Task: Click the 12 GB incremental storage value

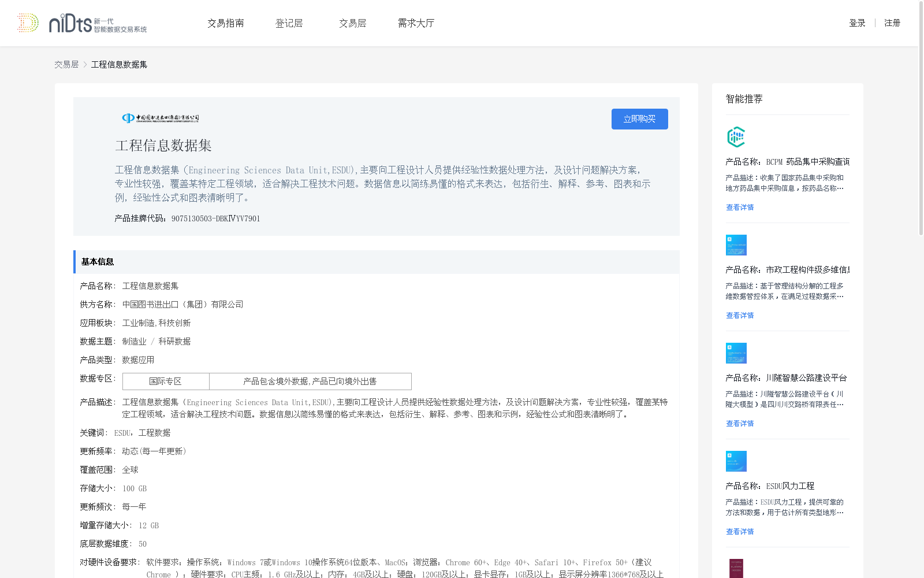Action: (x=148, y=525)
